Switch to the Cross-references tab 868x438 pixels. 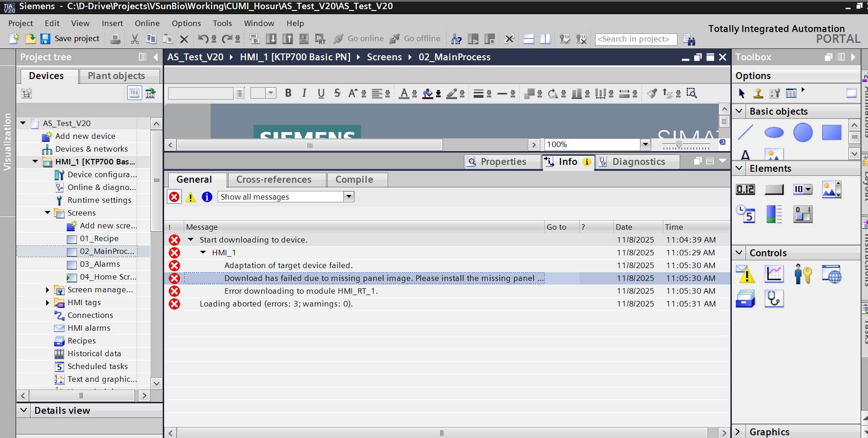[273, 180]
